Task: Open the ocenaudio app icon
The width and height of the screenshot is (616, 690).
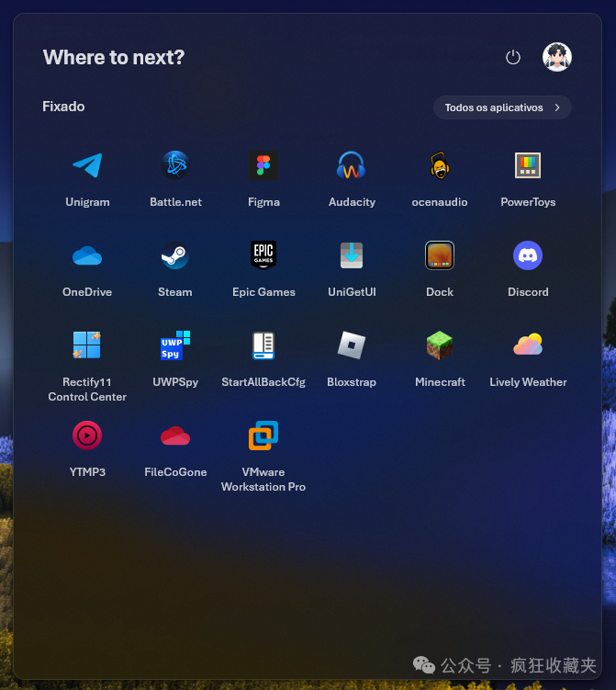Action: [x=440, y=165]
